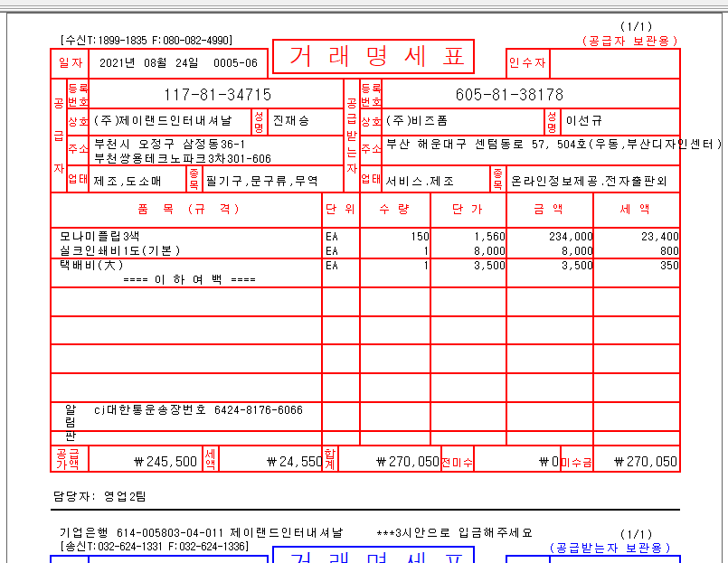The width and height of the screenshot is (728, 563).
Task: Click the cj대한통운송장번호 tracking note
Action: point(198,409)
